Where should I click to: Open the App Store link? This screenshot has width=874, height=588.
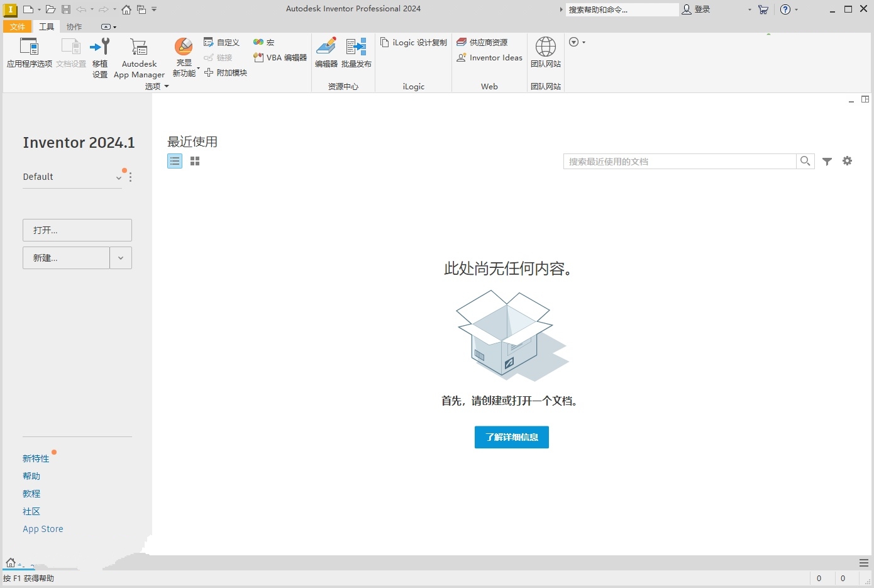(x=43, y=529)
